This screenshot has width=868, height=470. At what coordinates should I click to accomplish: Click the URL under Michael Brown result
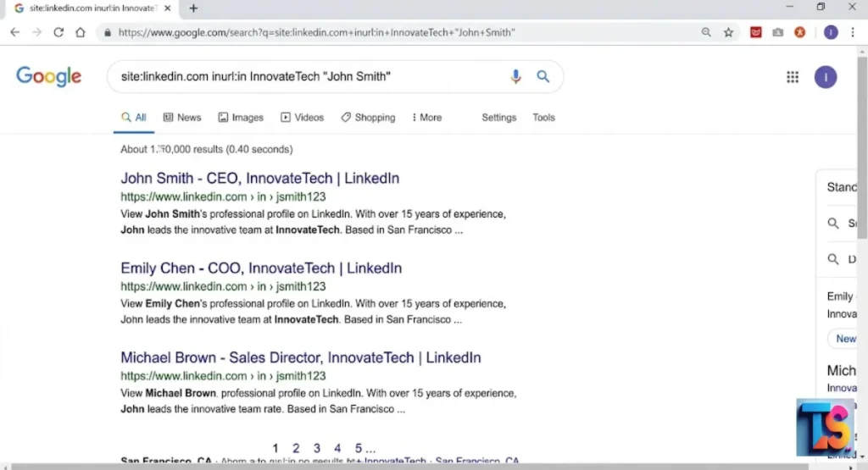coord(223,376)
